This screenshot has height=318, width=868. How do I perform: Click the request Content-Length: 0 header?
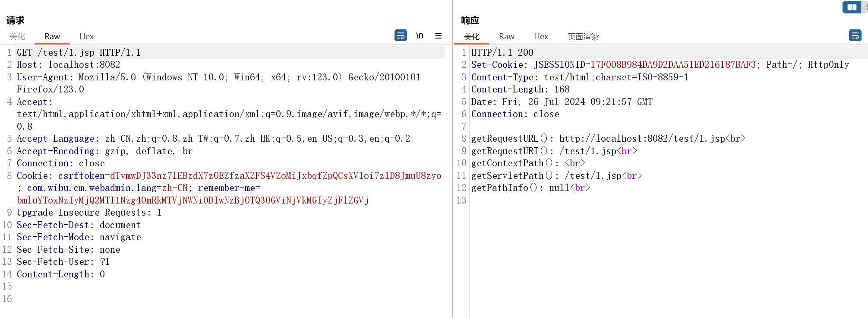point(61,274)
